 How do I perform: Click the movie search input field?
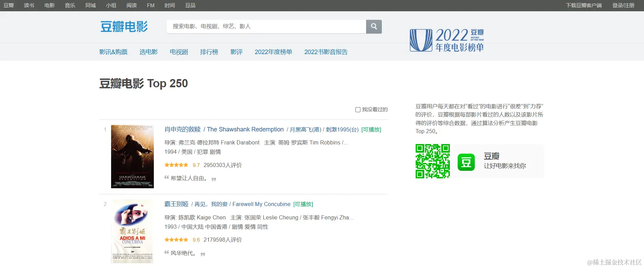[266, 26]
